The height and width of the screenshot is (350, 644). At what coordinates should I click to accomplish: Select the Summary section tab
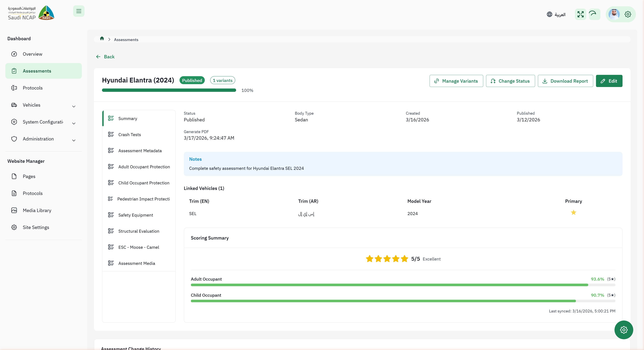(x=139, y=118)
